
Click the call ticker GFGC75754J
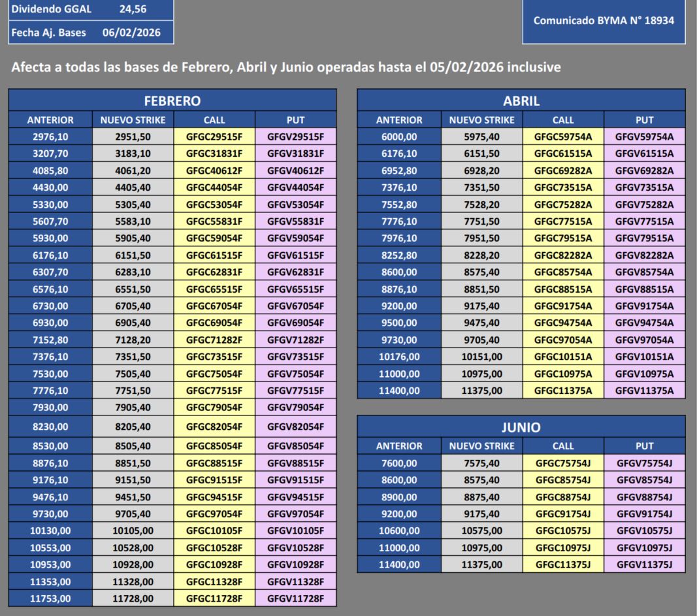[x=562, y=462]
